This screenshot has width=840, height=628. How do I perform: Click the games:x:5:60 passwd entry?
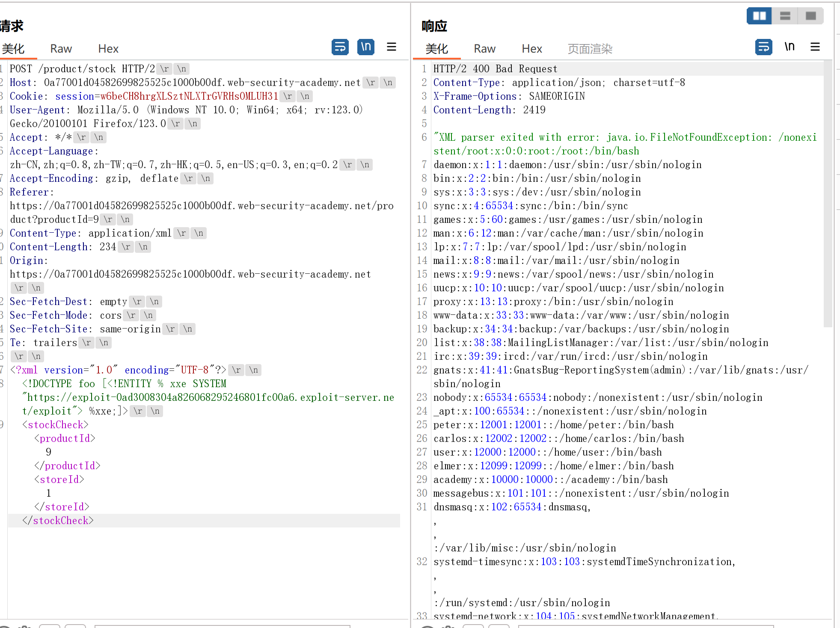point(568,219)
